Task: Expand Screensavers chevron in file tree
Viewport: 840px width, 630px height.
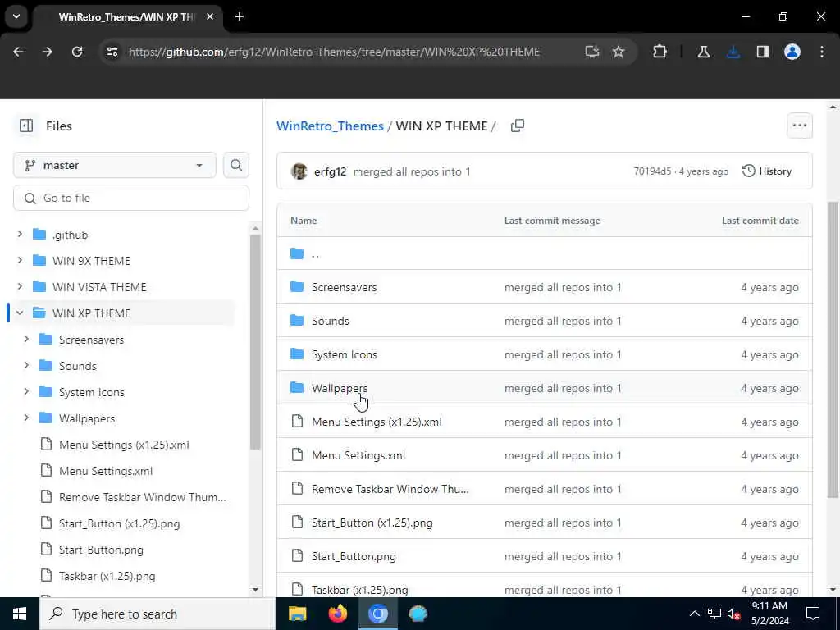Action: tap(26, 339)
